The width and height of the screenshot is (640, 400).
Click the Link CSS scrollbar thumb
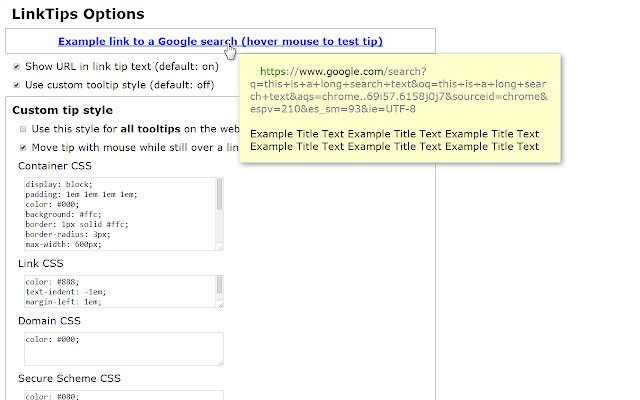(220, 284)
